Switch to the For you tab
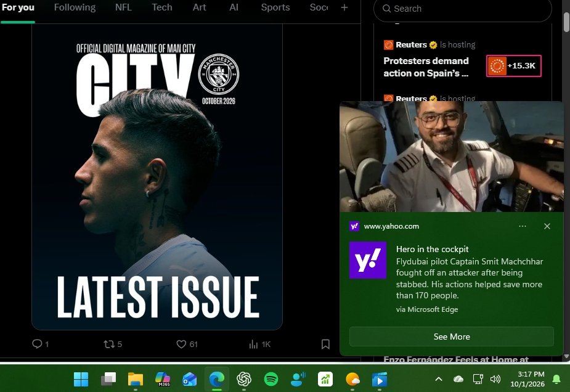570x392 pixels. [18, 7]
